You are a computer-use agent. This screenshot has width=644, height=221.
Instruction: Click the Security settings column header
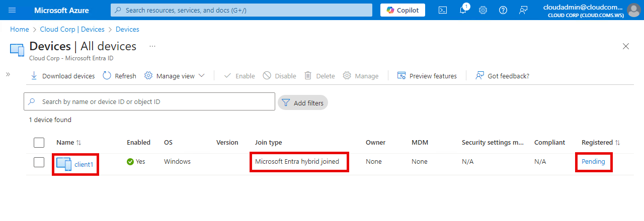(x=493, y=143)
